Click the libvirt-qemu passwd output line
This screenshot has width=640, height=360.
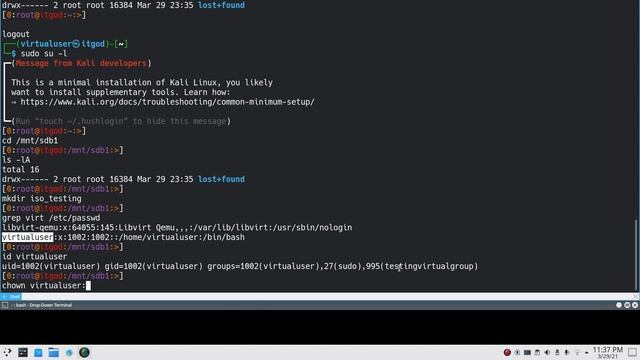[177, 228]
